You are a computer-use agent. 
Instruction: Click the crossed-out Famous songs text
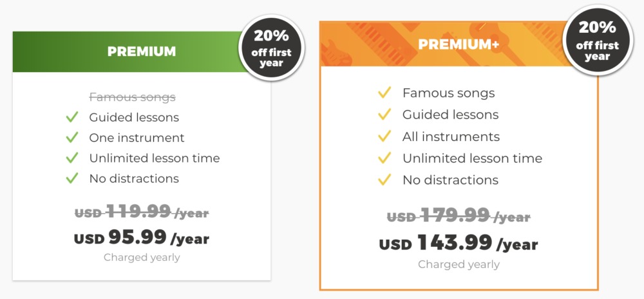point(132,97)
